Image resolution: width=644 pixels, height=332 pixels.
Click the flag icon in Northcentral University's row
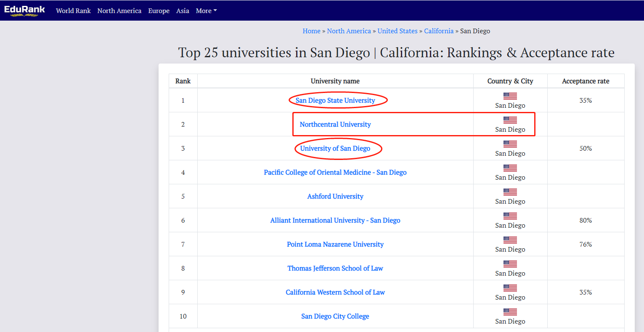(510, 120)
